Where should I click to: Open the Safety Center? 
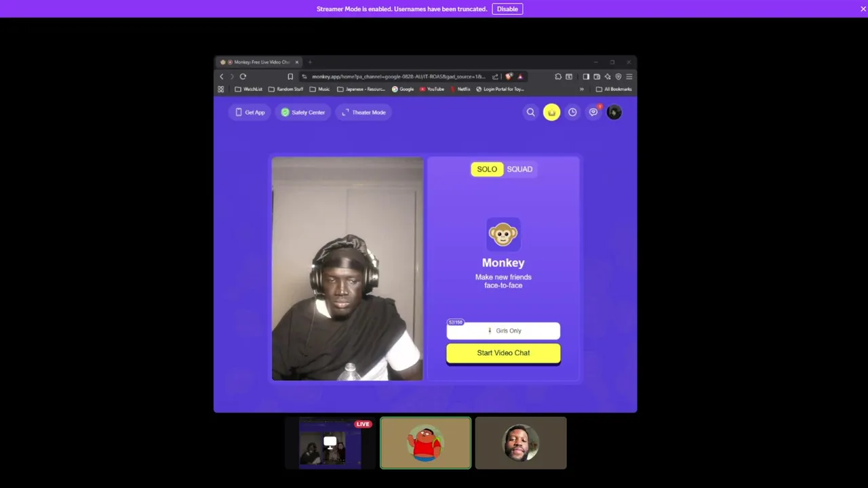(x=303, y=113)
